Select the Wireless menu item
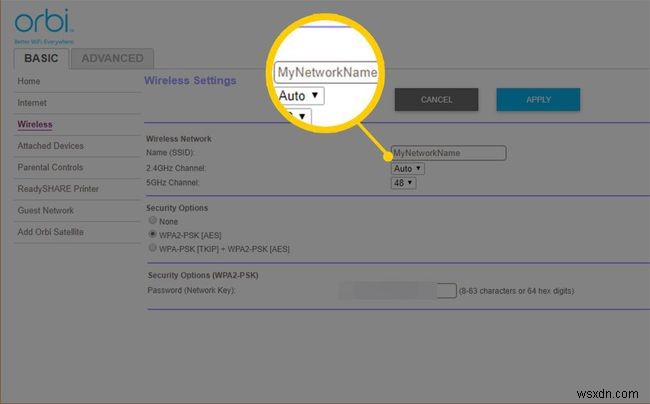 coord(35,124)
